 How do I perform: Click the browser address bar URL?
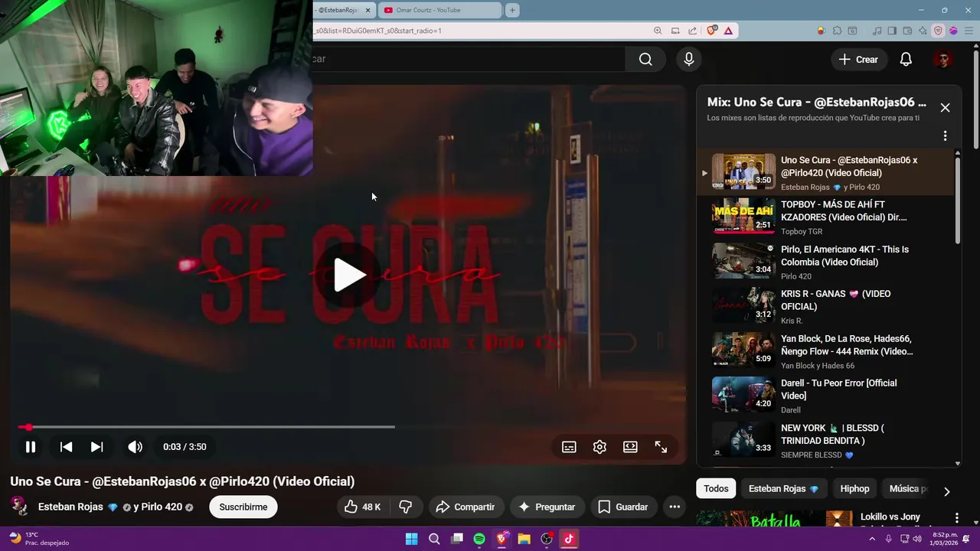pos(378,31)
